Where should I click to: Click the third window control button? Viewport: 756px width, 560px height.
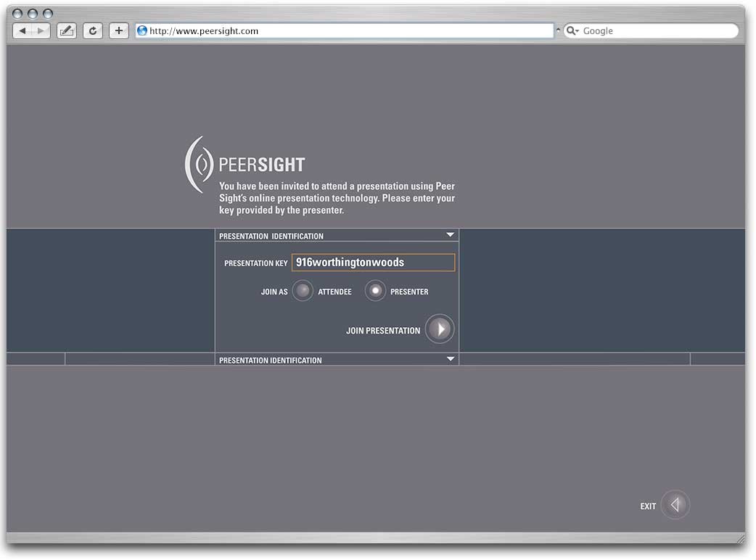[47, 14]
